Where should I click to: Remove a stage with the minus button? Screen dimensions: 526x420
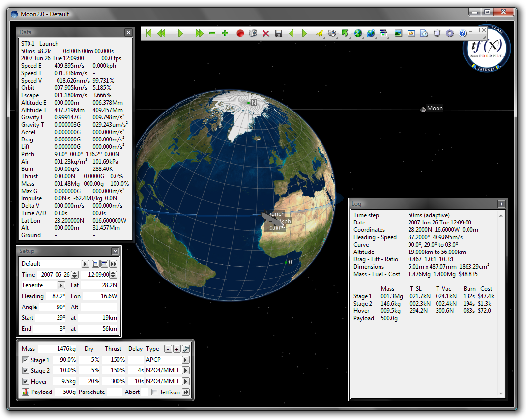coord(168,349)
